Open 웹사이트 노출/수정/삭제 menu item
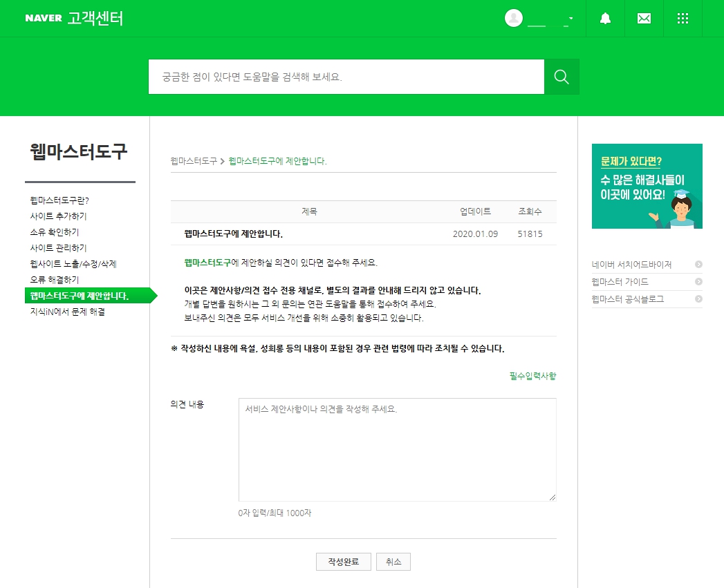 tap(73, 264)
